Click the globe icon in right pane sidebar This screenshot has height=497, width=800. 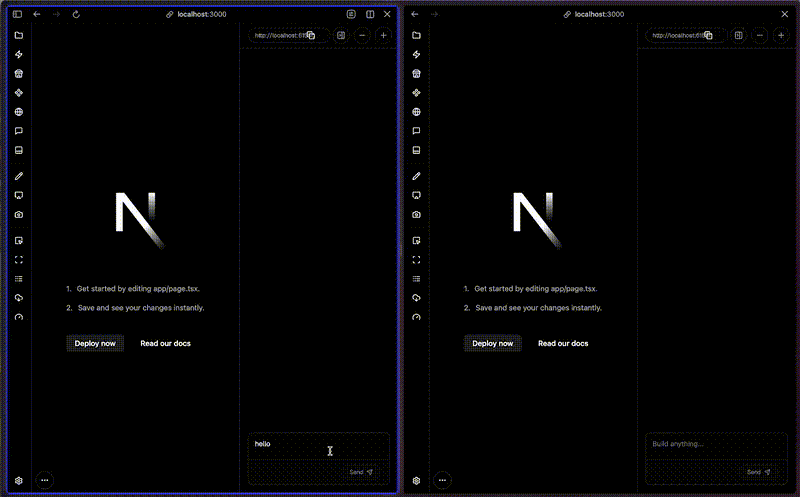pos(416,112)
